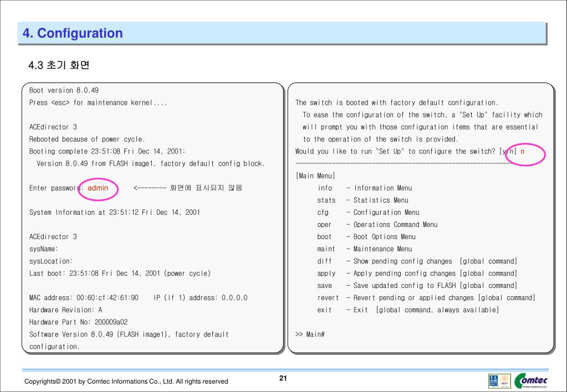
Task: Click 'Would you like to run Set Up' prompt
Action: pyautogui.click(x=406, y=151)
